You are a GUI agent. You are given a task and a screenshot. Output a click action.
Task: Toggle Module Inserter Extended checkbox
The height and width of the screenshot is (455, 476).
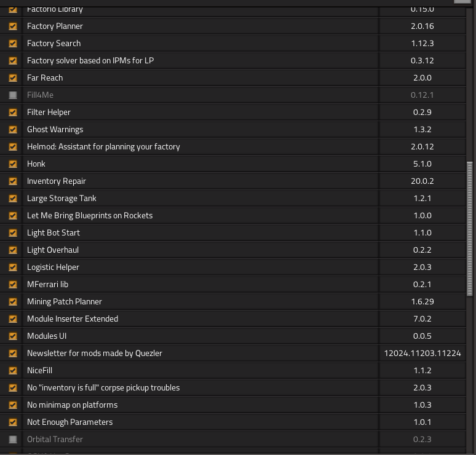pos(13,318)
